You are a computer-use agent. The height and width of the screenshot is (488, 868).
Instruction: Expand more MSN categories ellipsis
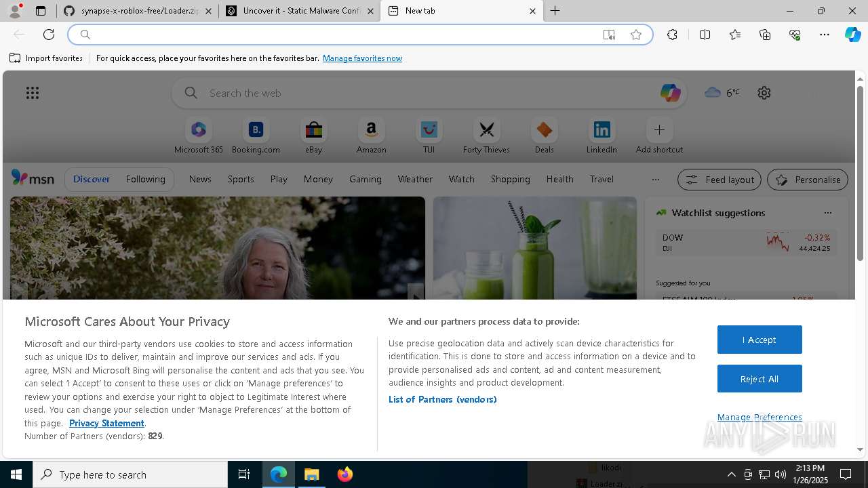(655, 180)
